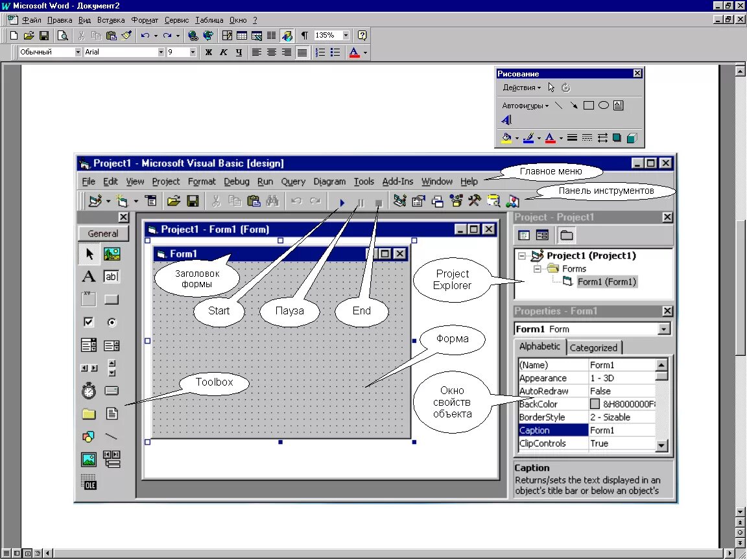Screen dimensions: 747x560
Task: Open the Вставка menu
Action: (110, 20)
